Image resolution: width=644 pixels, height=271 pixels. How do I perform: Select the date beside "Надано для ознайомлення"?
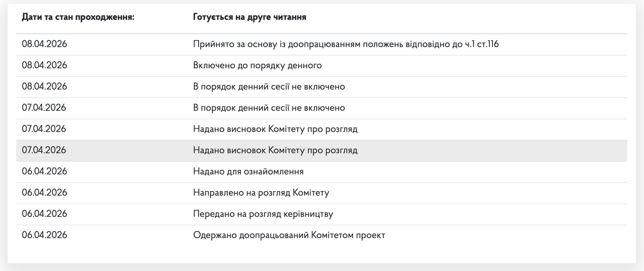[44, 171]
